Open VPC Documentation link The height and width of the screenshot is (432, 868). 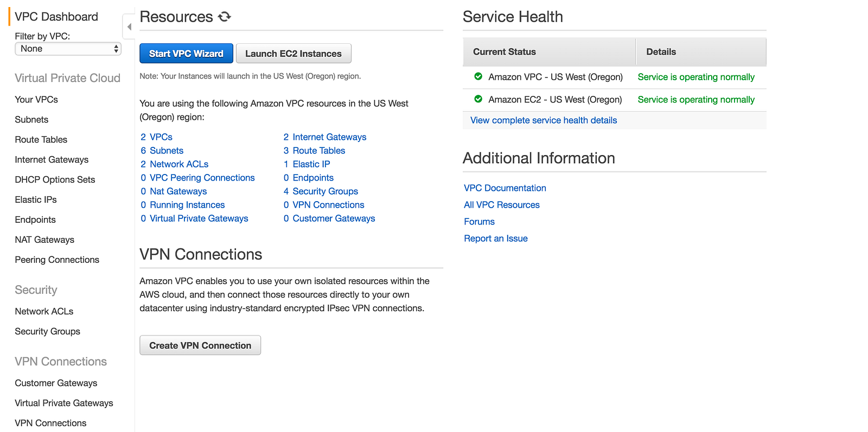click(x=505, y=188)
